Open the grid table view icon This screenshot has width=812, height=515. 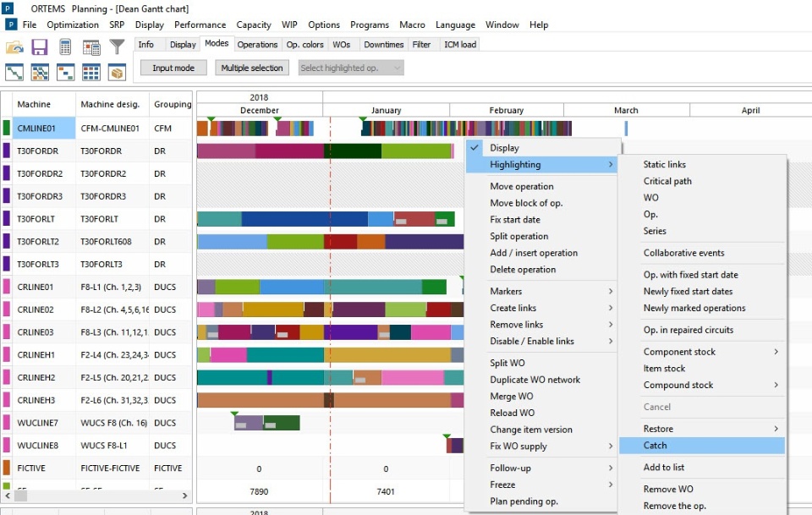(x=91, y=73)
